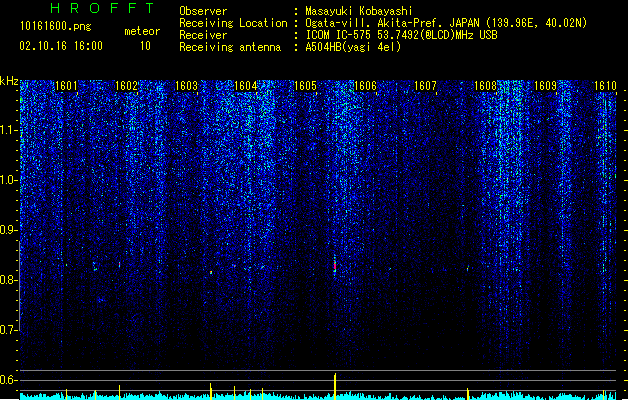
Task: Click the 1601 time marker
Action: [x=66, y=85]
